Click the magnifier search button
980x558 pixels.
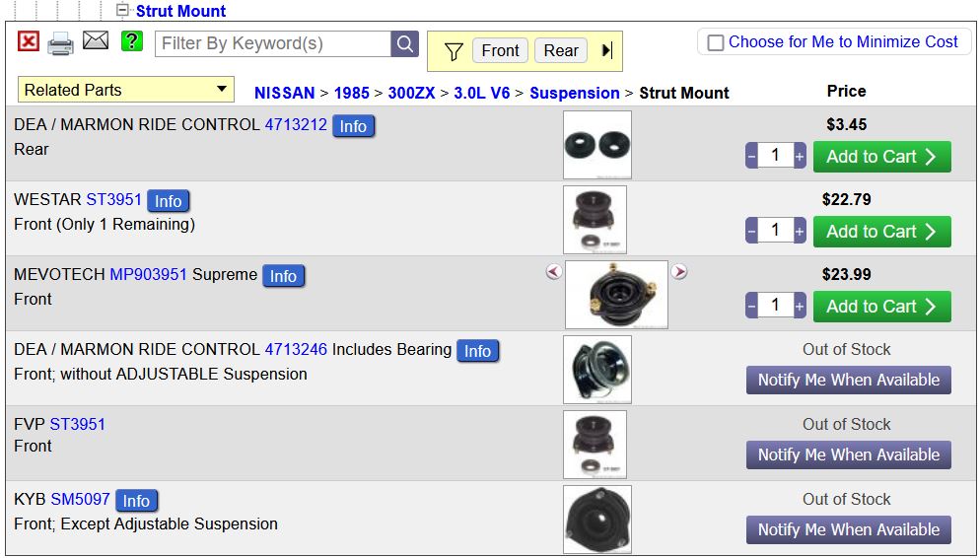tap(405, 43)
